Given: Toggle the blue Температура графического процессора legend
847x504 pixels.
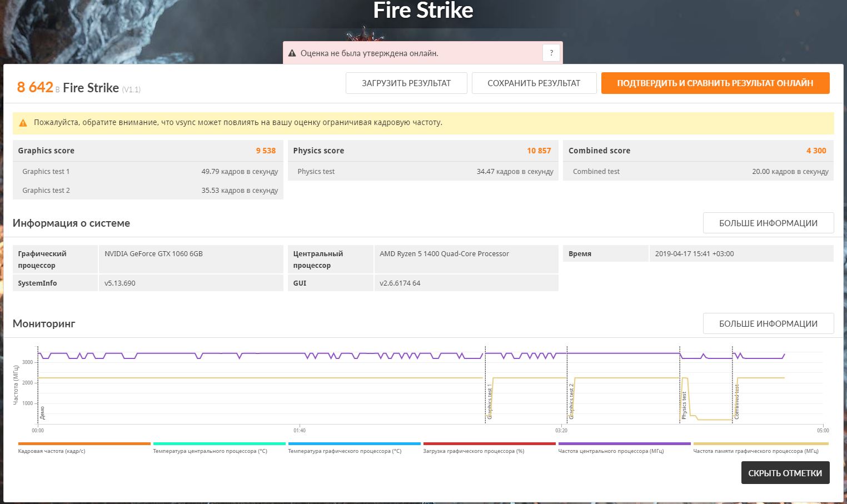Looking at the screenshot, I should point(354,448).
